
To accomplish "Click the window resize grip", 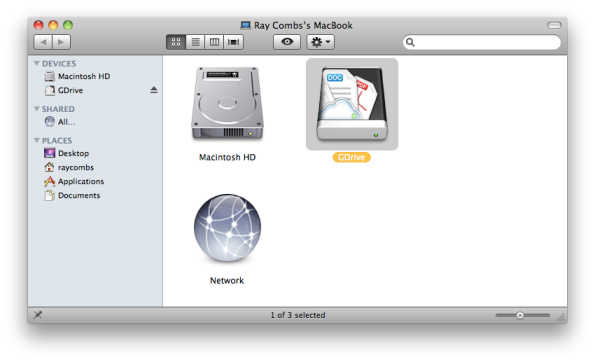I will (x=561, y=318).
